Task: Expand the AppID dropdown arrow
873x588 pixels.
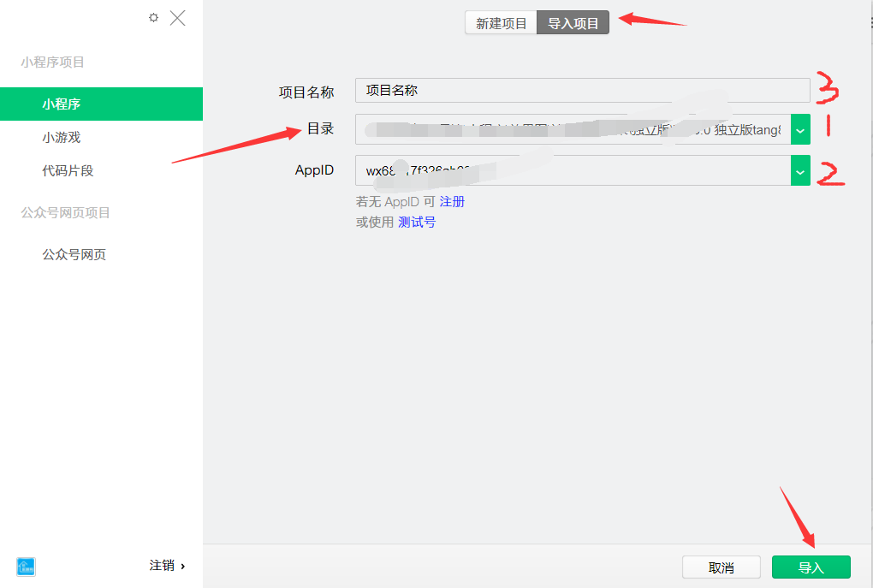Action: [800, 170]
